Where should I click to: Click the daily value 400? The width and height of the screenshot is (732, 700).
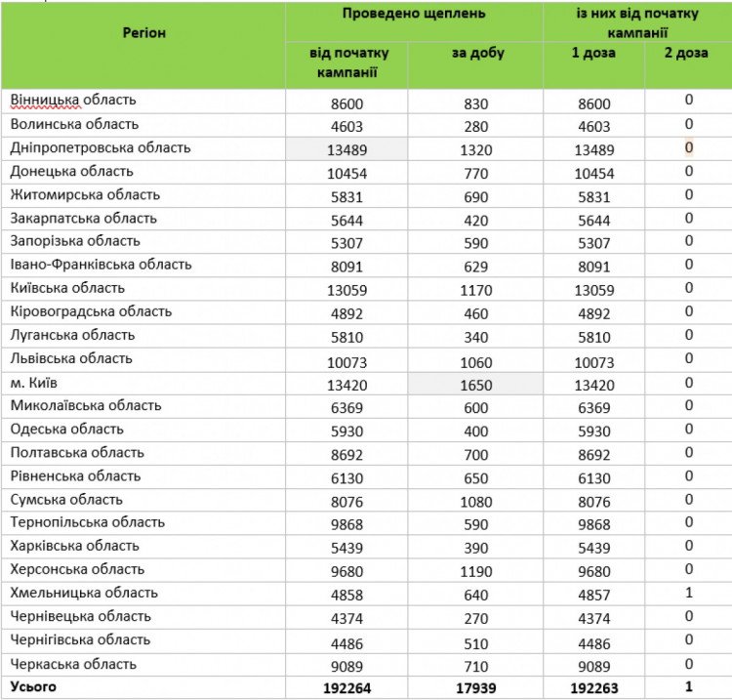click(475, 432)
